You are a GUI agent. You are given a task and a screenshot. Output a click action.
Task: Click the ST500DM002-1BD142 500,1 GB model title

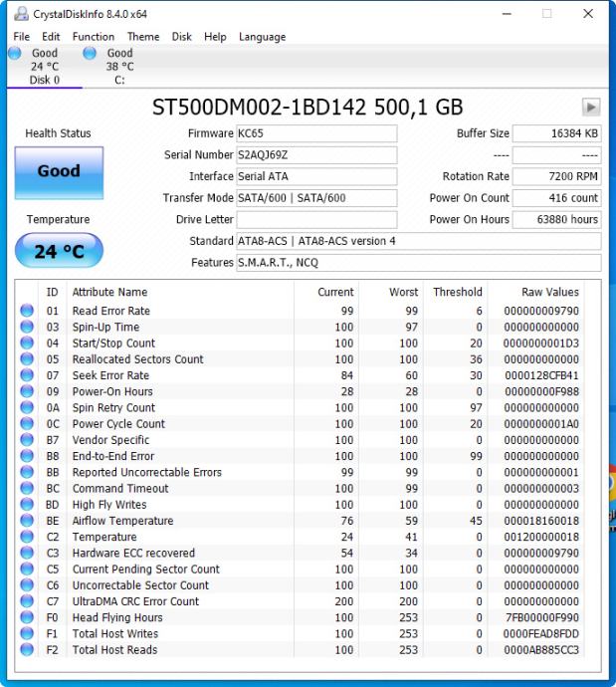coord(308,107)
